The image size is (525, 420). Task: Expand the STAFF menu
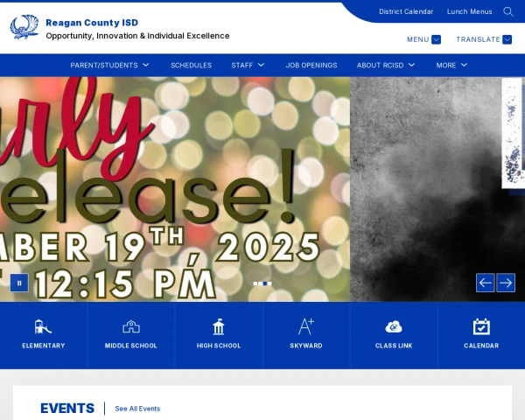[248, 65]
